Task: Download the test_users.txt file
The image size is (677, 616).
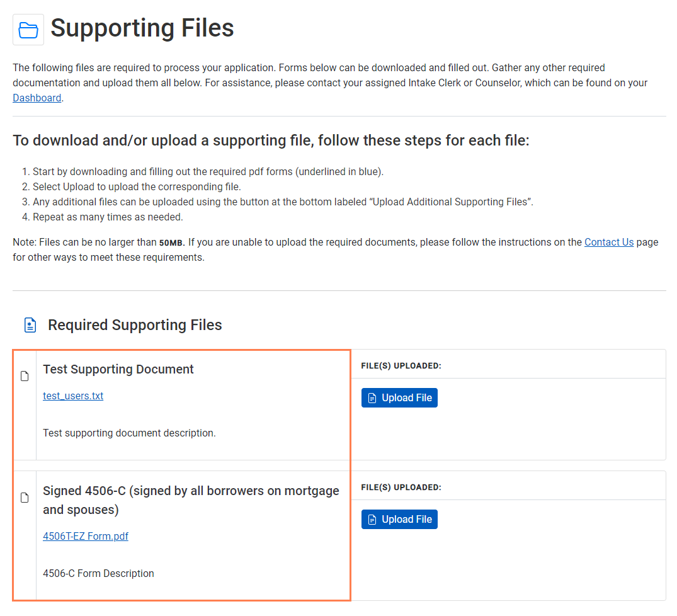Action: pyautogui.click(x=73, y=396)
